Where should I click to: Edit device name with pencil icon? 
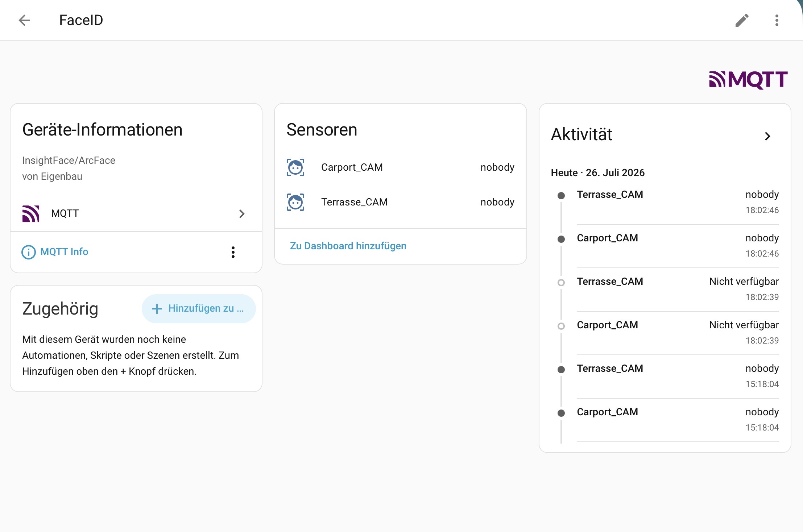coord(742,20)
